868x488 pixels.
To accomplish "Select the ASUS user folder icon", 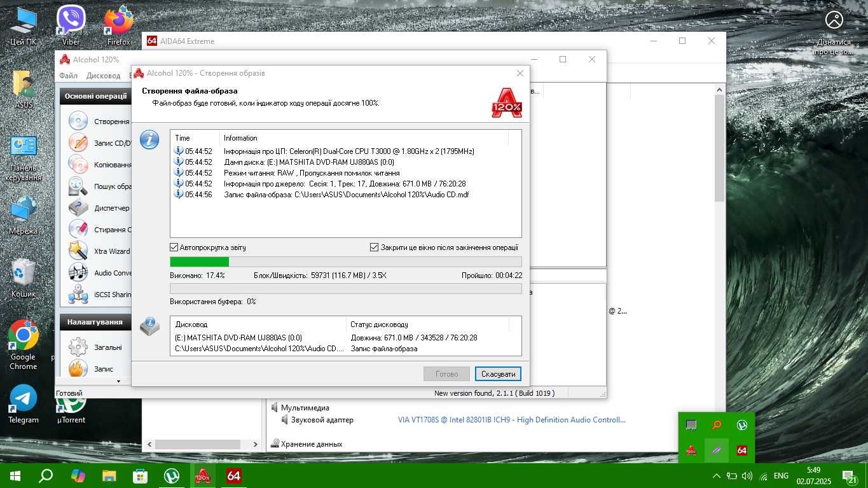I will (24, 89).
